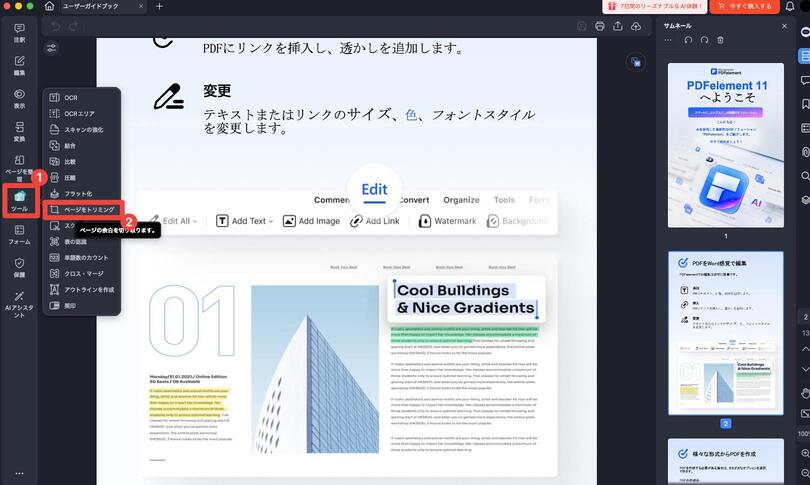
Task: Open the attachments paperclip icon in right strip
Action: 805,152
